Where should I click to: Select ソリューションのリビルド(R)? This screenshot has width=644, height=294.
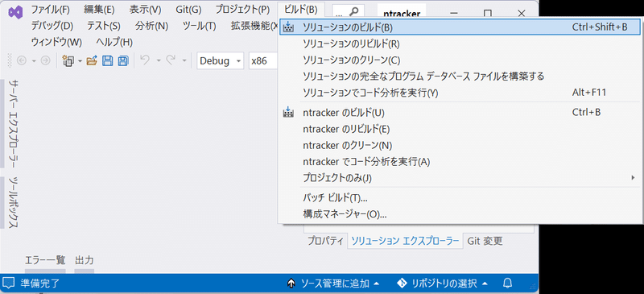tap(460, 43)
